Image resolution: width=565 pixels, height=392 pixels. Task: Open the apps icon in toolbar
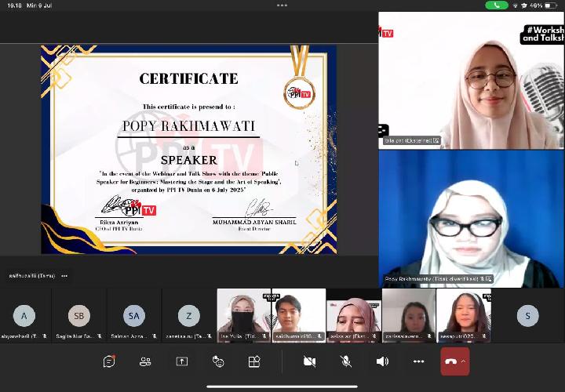coord(254,361)
